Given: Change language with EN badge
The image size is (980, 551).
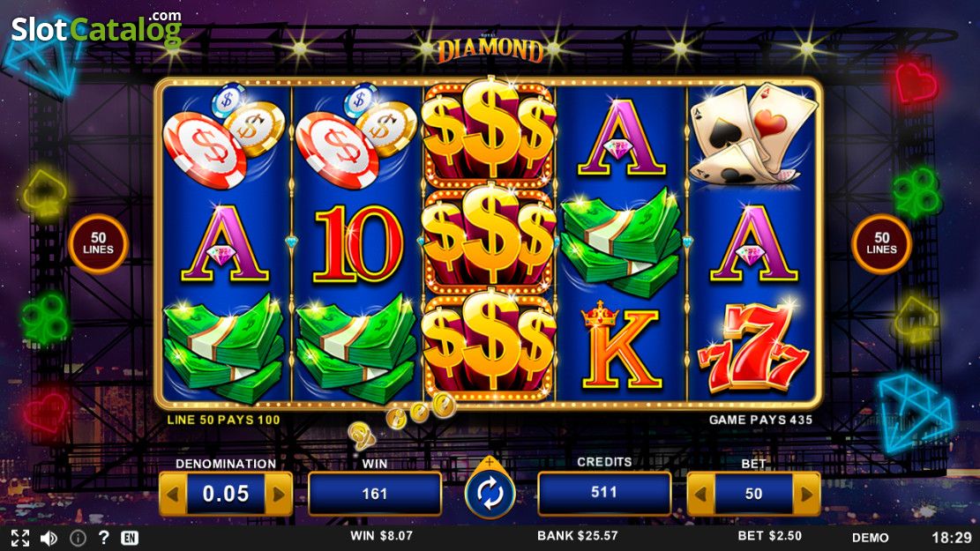Looking at the screenshot, I should coord(130,538).
